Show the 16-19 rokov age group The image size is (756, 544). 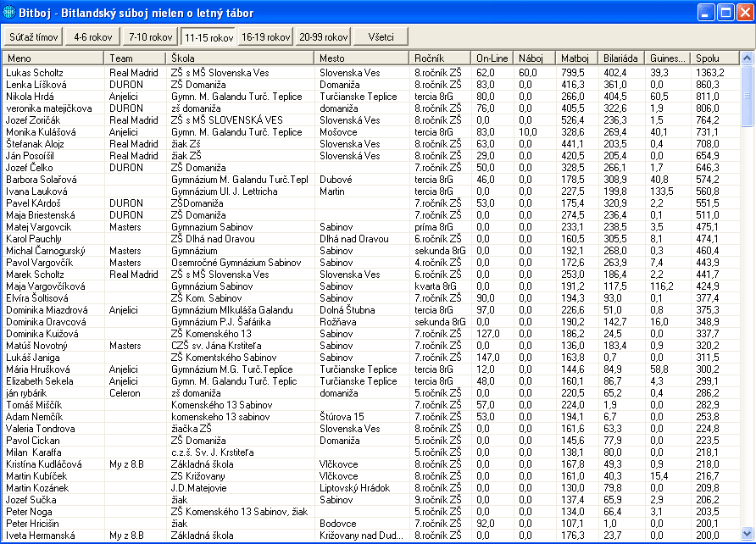[266, 37]
